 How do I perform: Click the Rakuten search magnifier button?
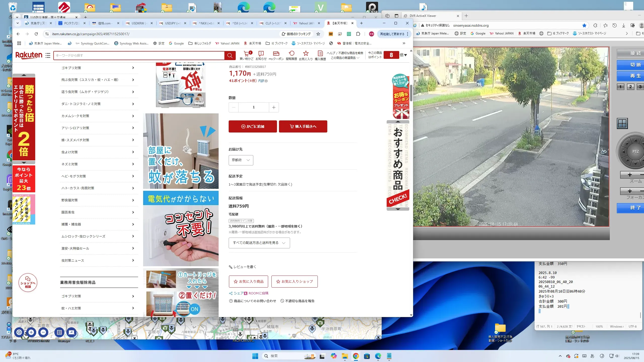230,56
